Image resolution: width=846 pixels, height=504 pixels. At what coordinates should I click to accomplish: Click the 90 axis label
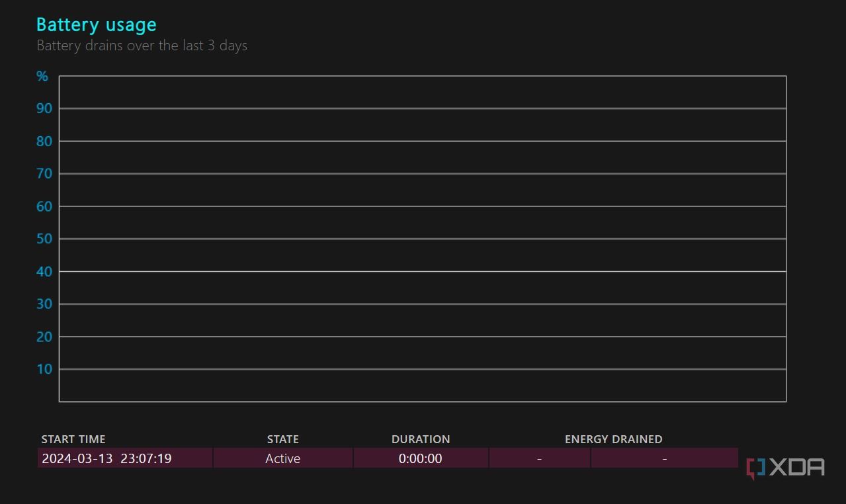click(44, 108)
